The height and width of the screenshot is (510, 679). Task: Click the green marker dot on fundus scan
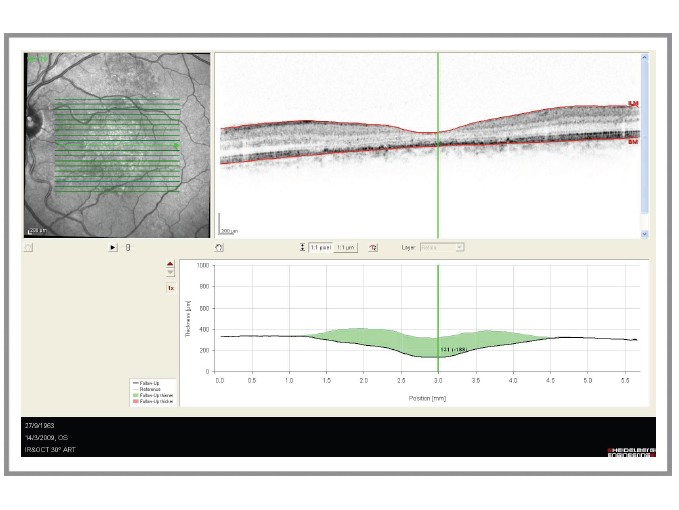[176, 147]
